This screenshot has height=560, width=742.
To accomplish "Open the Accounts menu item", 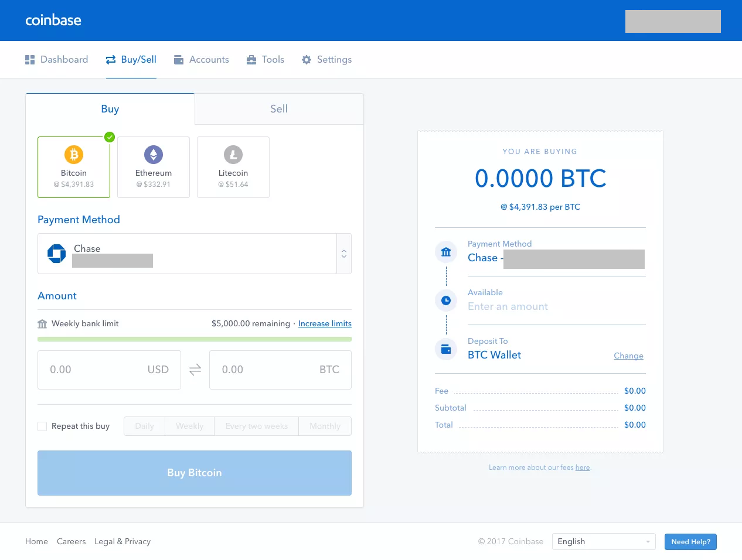I will pyautogui.click(x=202, y=60).
